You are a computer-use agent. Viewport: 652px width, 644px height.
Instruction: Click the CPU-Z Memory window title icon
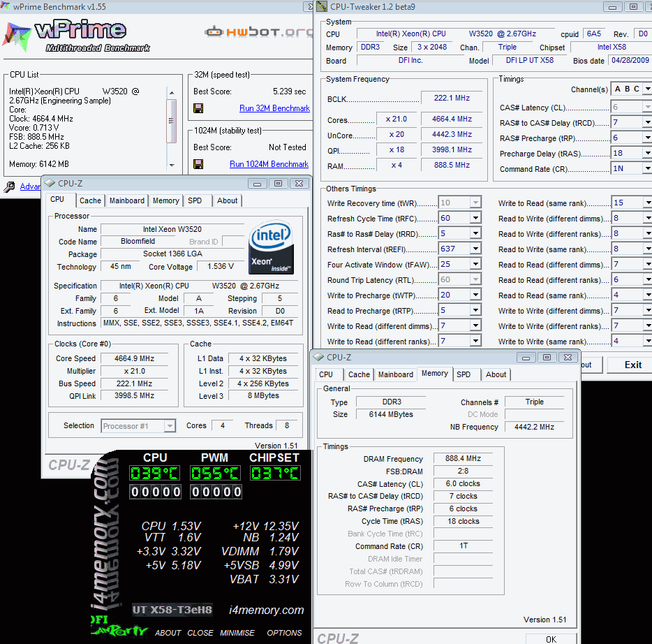pos(318,357)
